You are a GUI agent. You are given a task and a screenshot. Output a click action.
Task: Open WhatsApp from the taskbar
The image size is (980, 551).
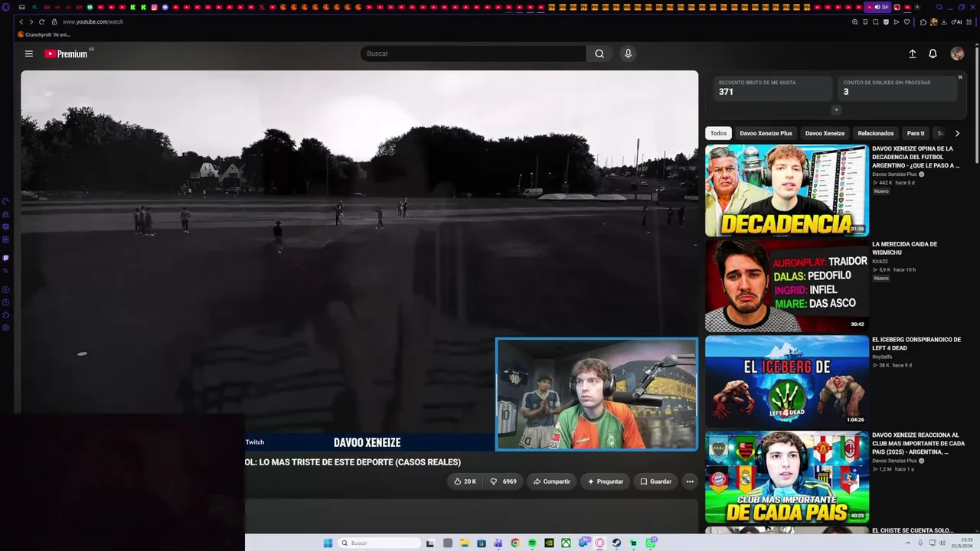tap(651, 543)
